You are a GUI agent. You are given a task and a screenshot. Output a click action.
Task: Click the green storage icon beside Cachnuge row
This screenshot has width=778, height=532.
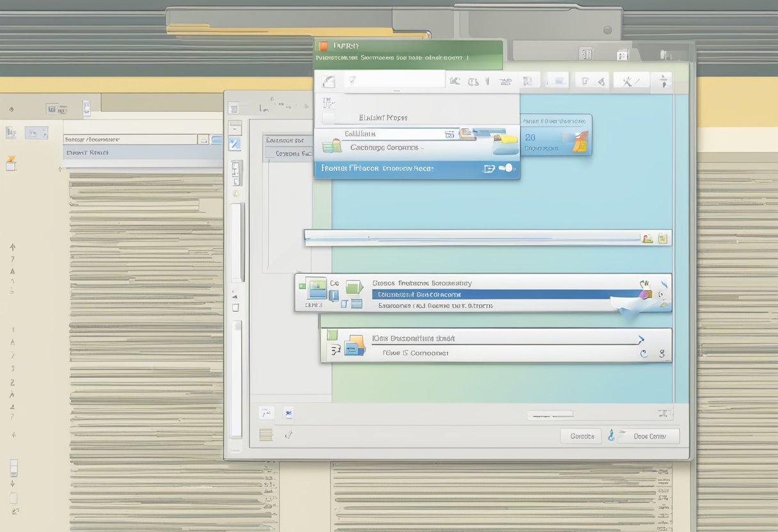point(331,146)
